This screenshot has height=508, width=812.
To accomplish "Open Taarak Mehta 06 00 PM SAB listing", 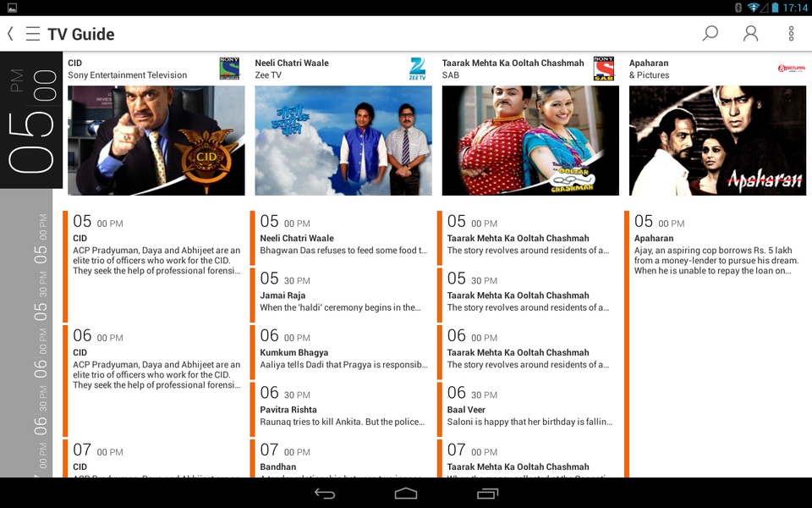I will click(528, 352).
